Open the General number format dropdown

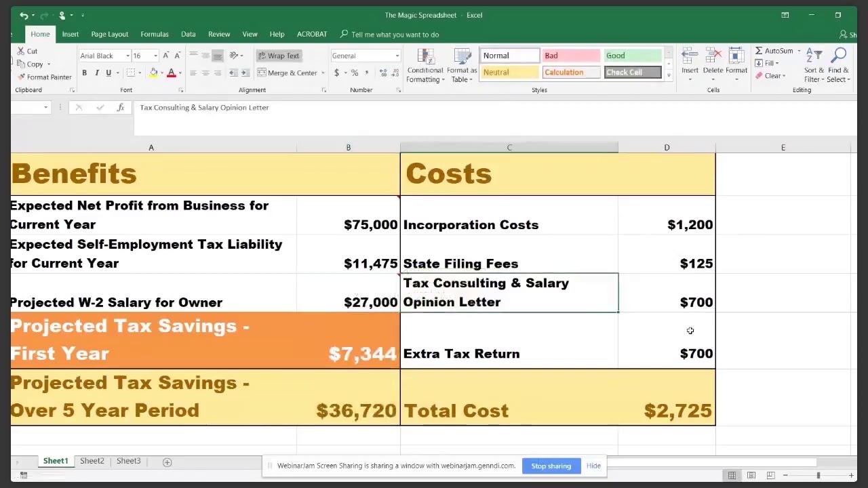[397, 56]
